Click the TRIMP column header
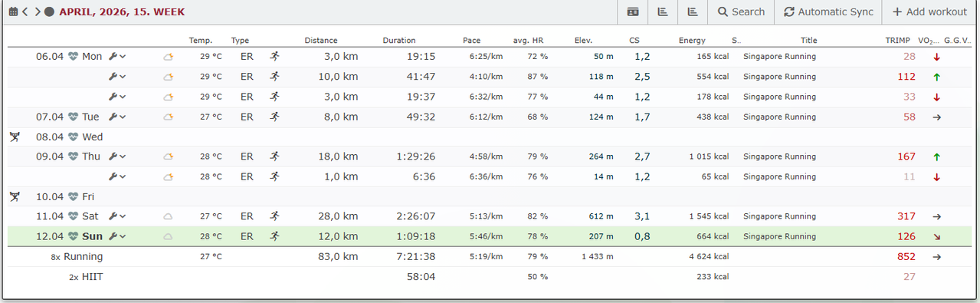The image size is (980, 303). (x=897, y=40)
